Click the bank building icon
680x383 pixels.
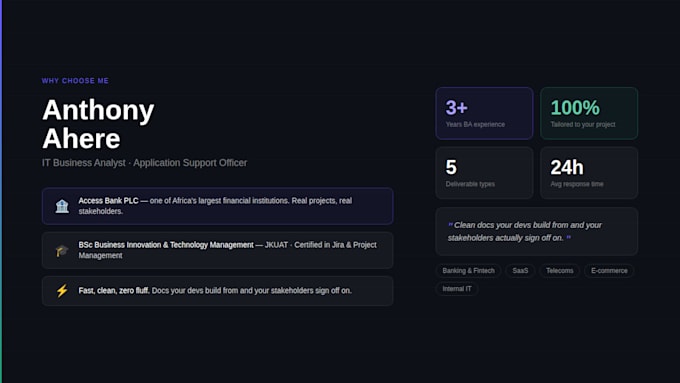coord(62,206)
